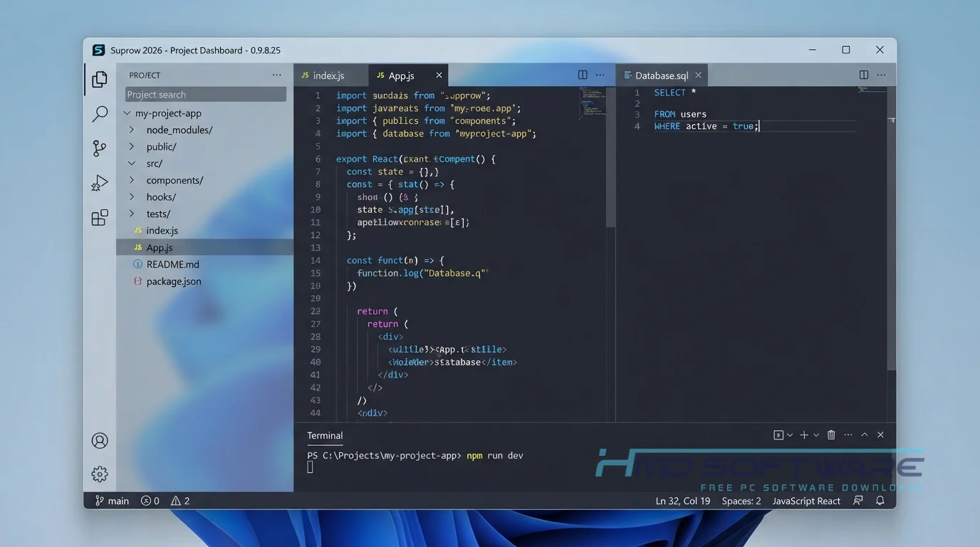Split the Database.sql editor
Viewport: 980px width, 547px height.
point(863,75)
